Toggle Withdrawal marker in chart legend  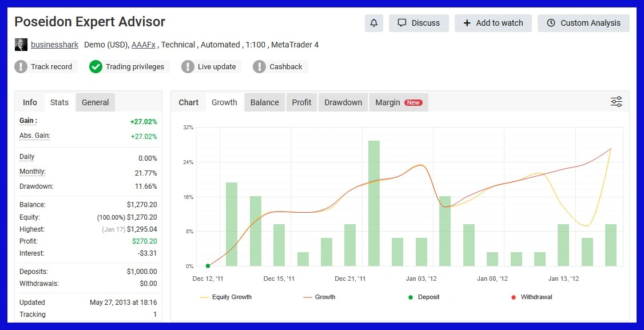(x=531, y=297)
